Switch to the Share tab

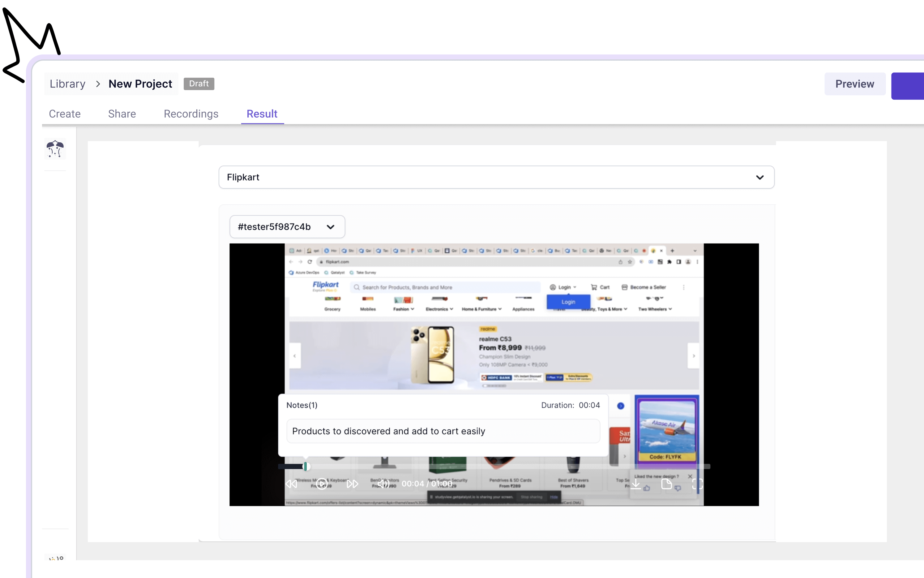(122, 114)
